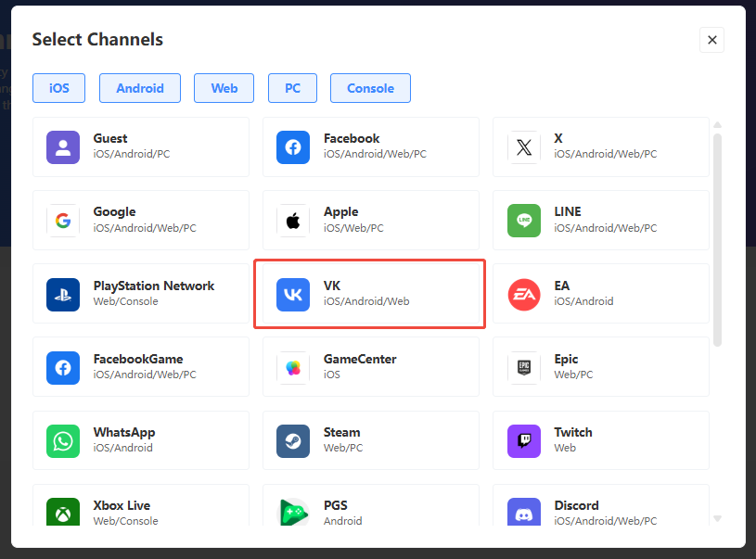Click the Guest channel avatar icon
The width and height of the screenshot is (756, 559).
[63, 146]
